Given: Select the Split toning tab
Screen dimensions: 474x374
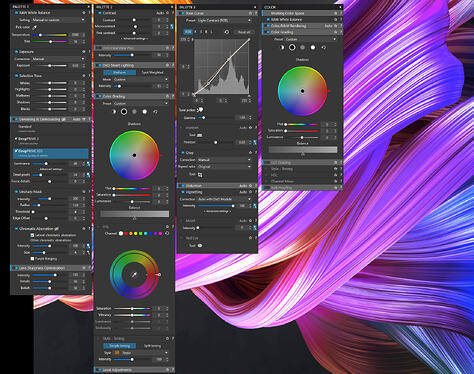Looking at the screenshot, I should [152, 346].
